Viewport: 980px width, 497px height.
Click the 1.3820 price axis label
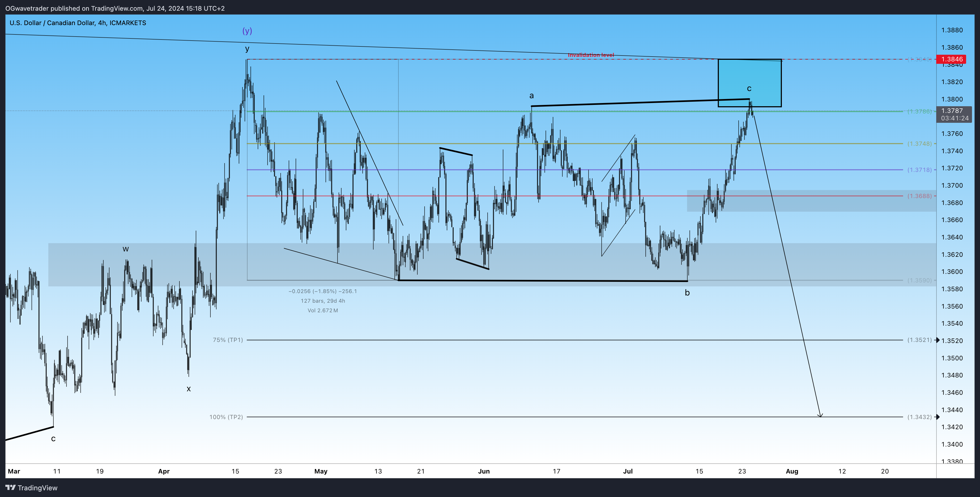click(x=952, y=82)
